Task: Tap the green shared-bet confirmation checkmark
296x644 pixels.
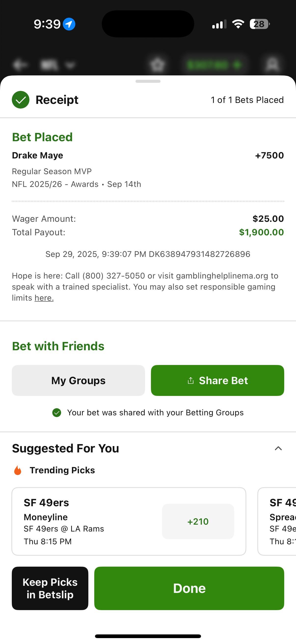Action: pos(57,412)
